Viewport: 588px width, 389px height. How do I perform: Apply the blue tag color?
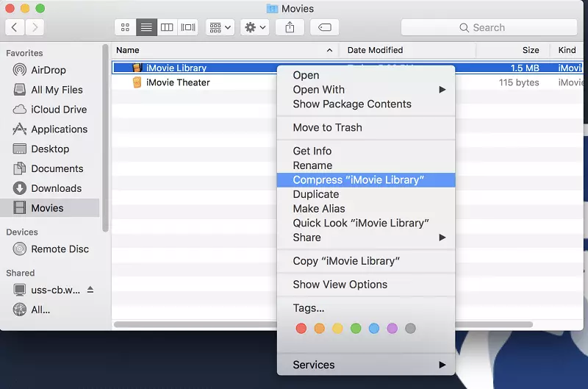click(x=374, y=329)
